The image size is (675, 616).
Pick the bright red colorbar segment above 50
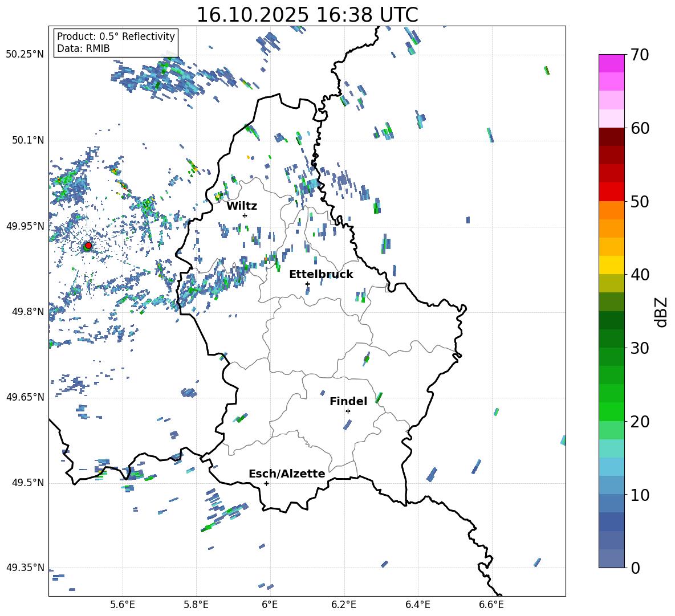pos(612,191)
